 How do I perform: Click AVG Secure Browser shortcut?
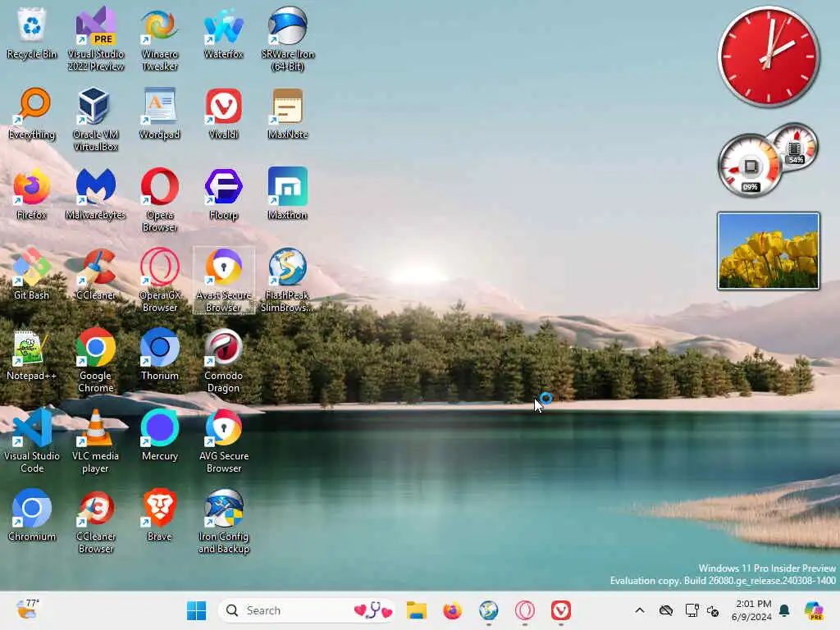coord(223,441)
